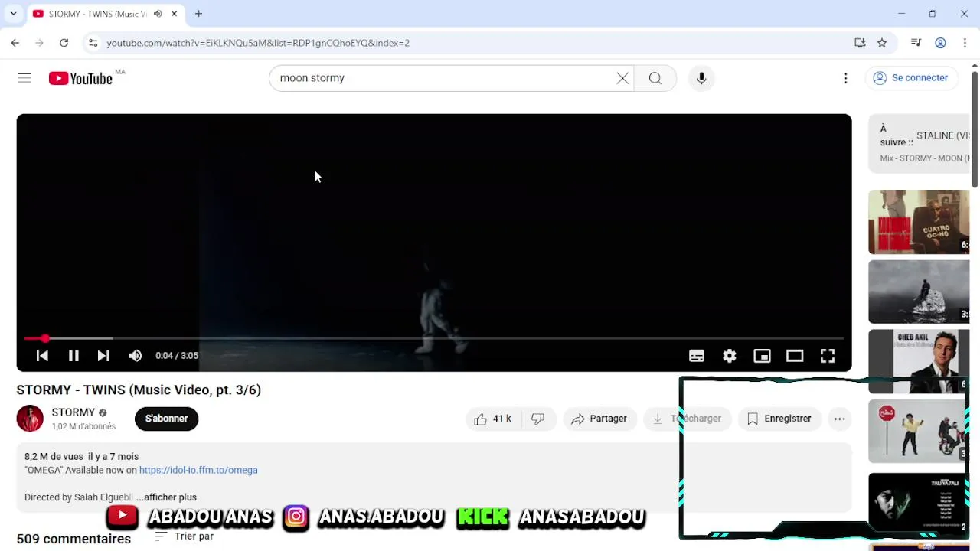
Task: Open À suivre mix playlist panel
Action: click(x=919, y=143)
